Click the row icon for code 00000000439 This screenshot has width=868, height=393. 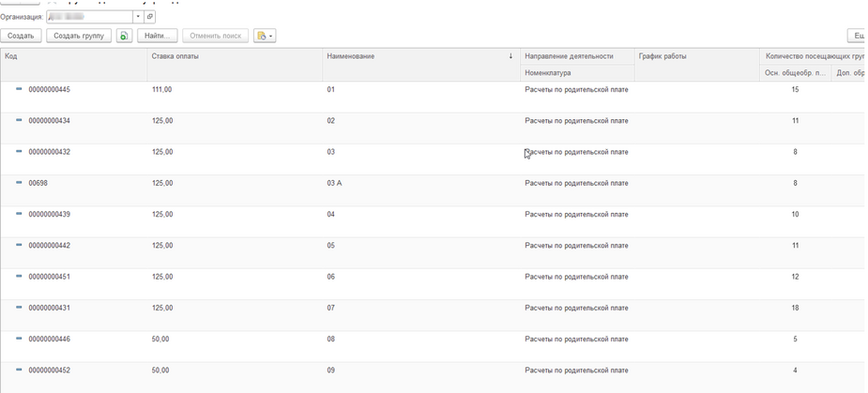[x=19, y=214]
